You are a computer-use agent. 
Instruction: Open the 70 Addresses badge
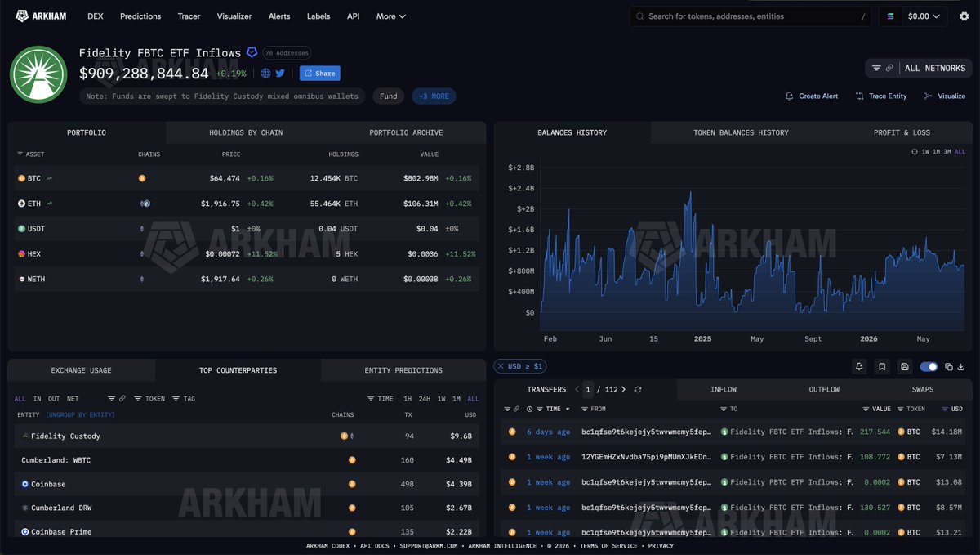tap(287, 53)
